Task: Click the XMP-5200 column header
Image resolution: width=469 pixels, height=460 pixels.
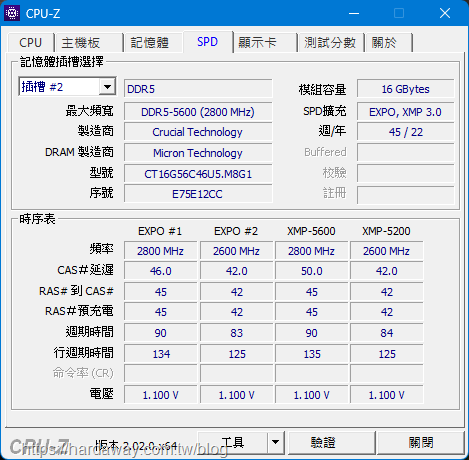Action: (x=386, y=231)
